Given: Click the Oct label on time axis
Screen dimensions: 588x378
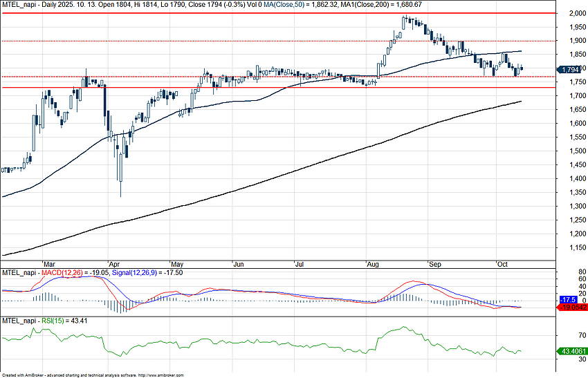Looking at the screenshot, I should [x=502, y=264].
